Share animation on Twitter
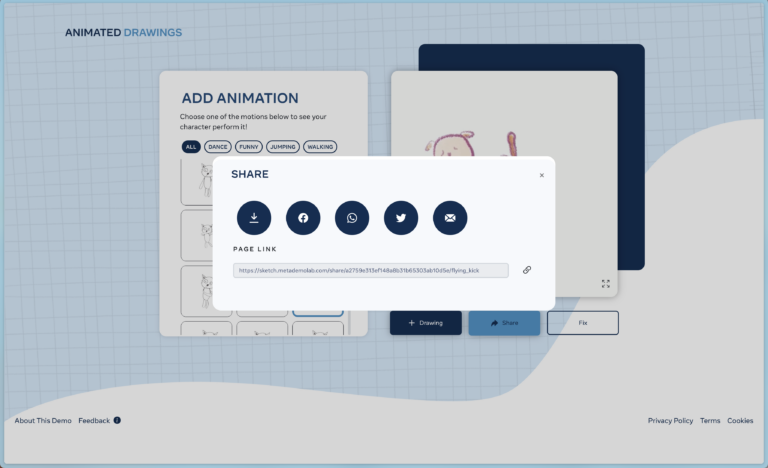 tap(401, 218)
